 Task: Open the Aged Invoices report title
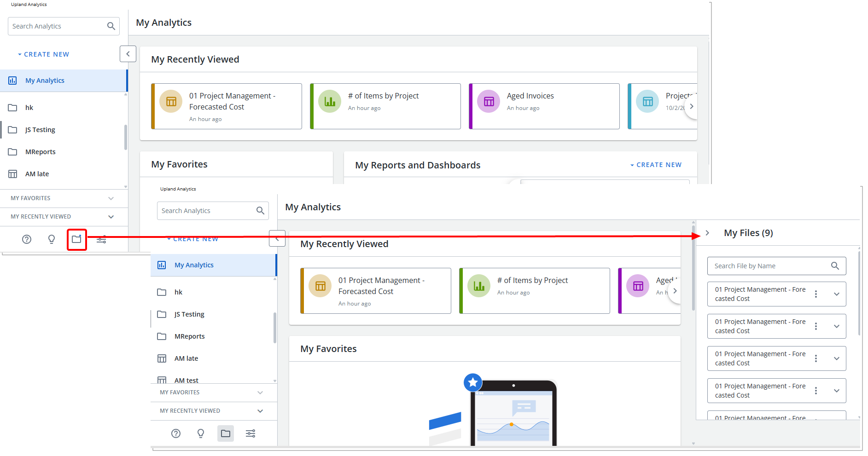pos(530,96)
